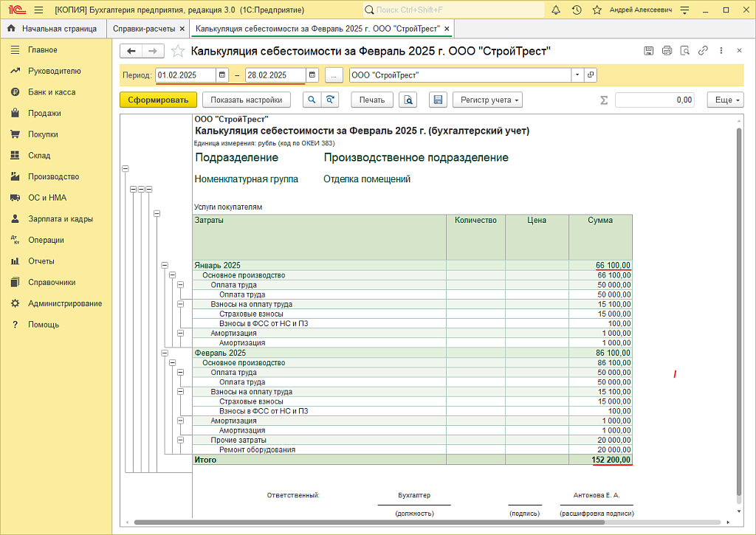Open the Регистр учета dropdown
This screenshot has width=756, height=535.
click(488, 100)
